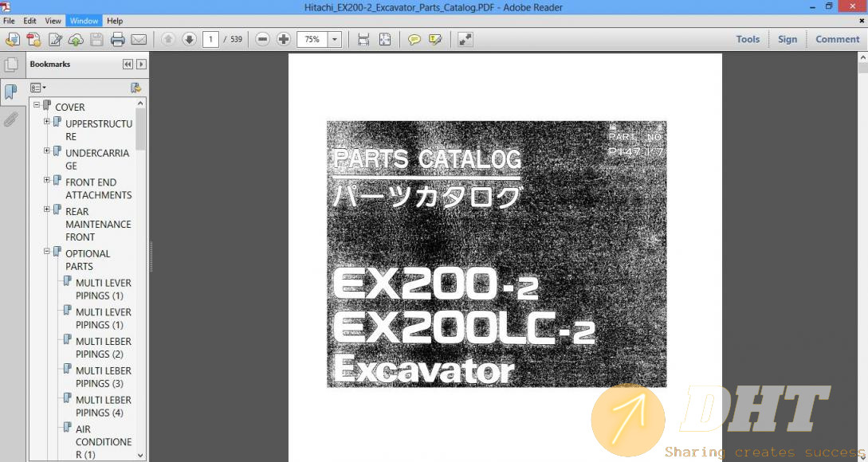868x462 pixels.
Task: Select the MULTI LEBER PIPINGS (2) bookmark
Action: tap(104, 347)
